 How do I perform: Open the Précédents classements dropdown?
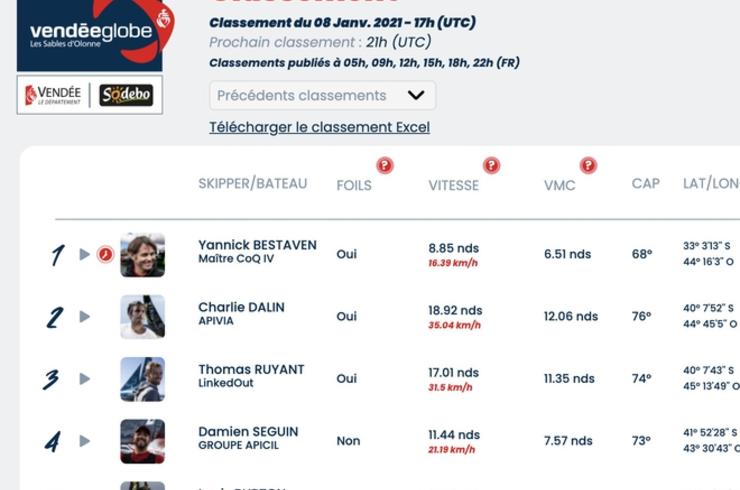323,95
